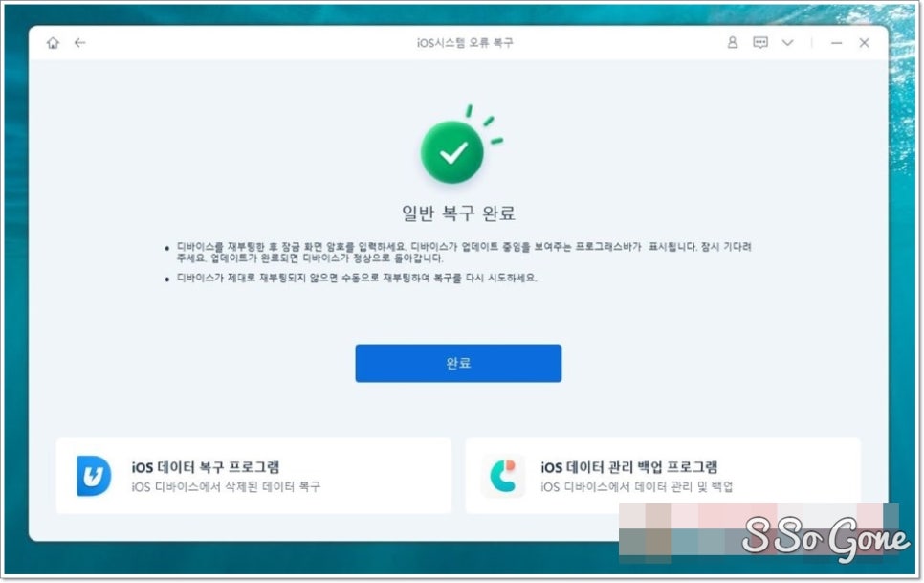Click the SSo Gone watermark logo
The image size is (924, 583).
(826, 537)
